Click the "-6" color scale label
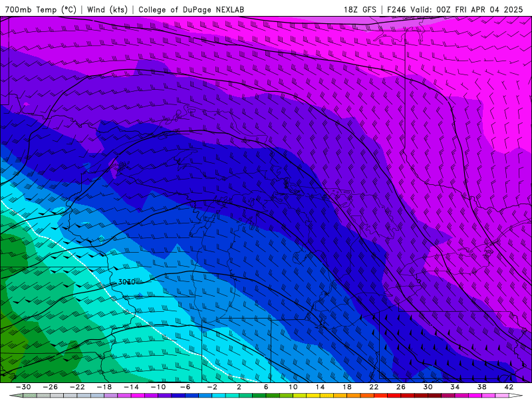Viewport: 532px width, 399px height. tap(186, 387)
